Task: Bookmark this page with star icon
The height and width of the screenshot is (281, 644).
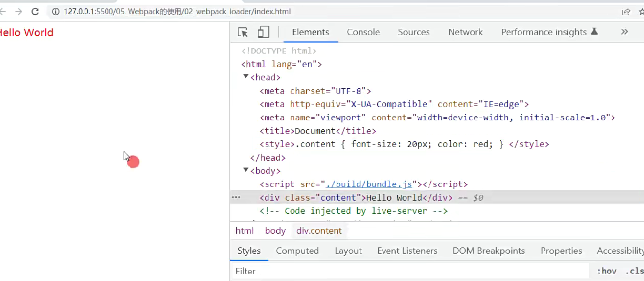Action: pos(641,12)
